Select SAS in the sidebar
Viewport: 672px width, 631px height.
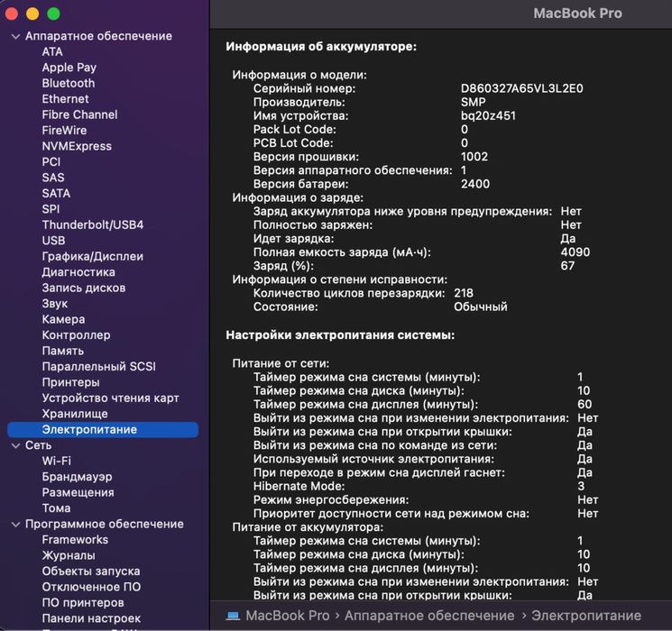(x=52, y=178)
